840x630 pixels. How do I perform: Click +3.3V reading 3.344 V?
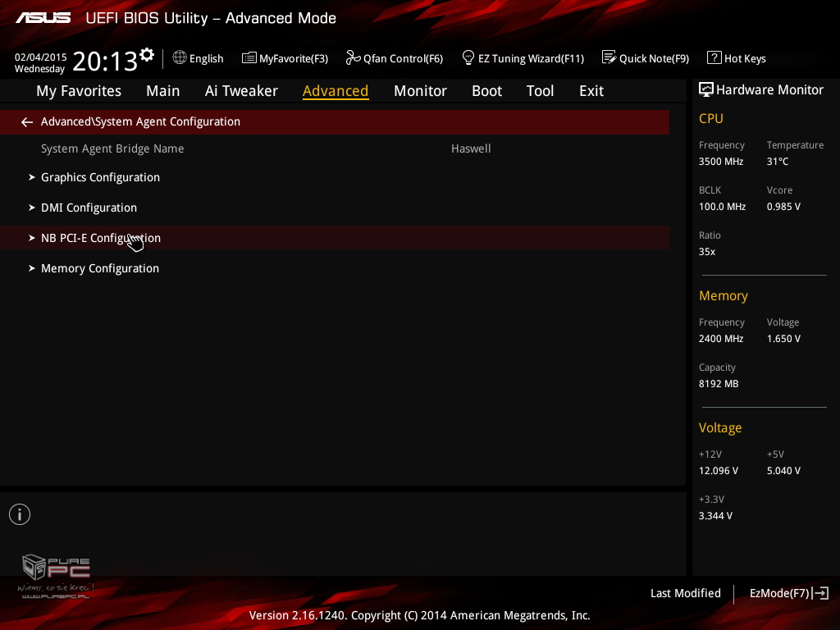pyautogui.click(x=715, y=516)
